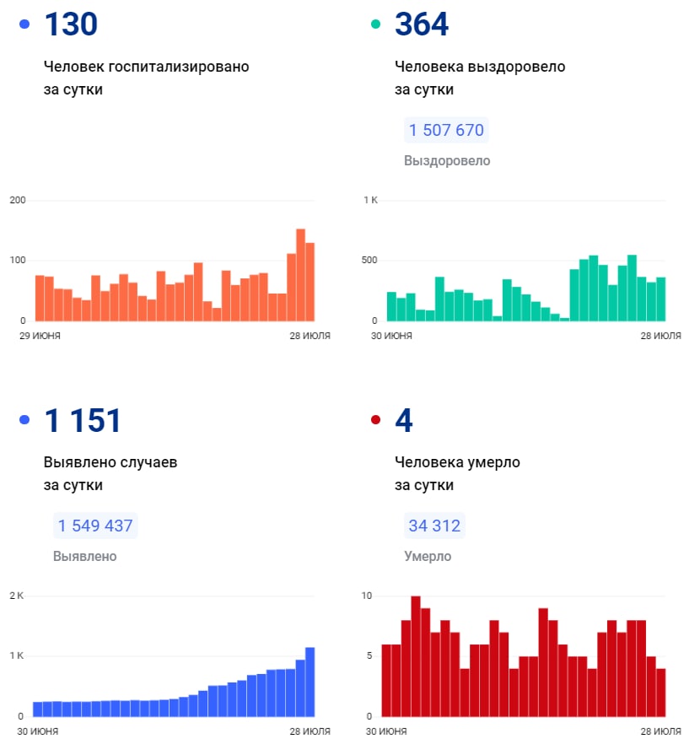Click the "10" axis label on deaths chart
Image resolution: width=700 pixels, height=755 pixels.
[366, 596]
